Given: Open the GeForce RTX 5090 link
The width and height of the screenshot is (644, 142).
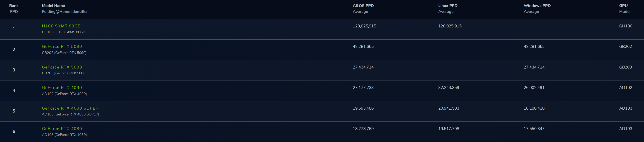Looking at the screenshot, I should pyautogui.click(x=62, y=46).
